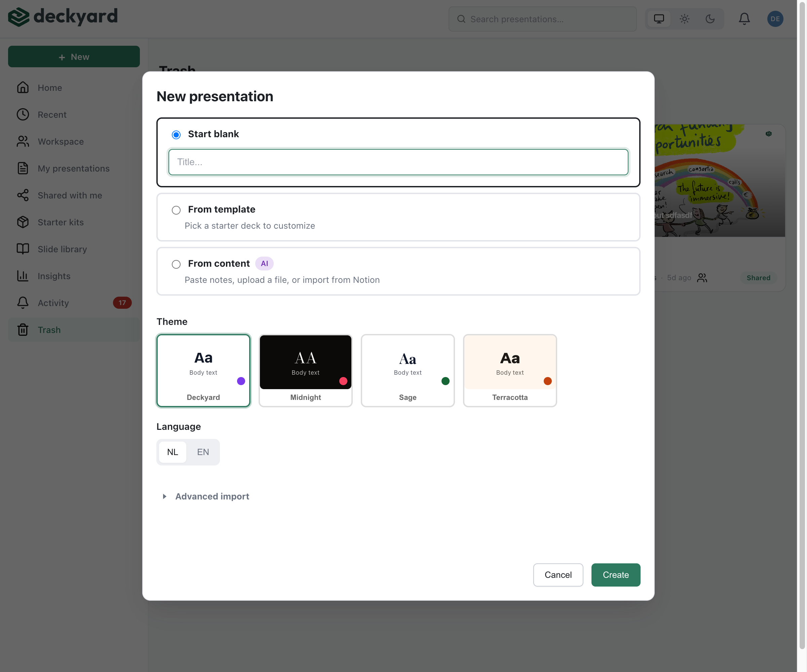Switch to dark mode moon icon

click(710, 19)
